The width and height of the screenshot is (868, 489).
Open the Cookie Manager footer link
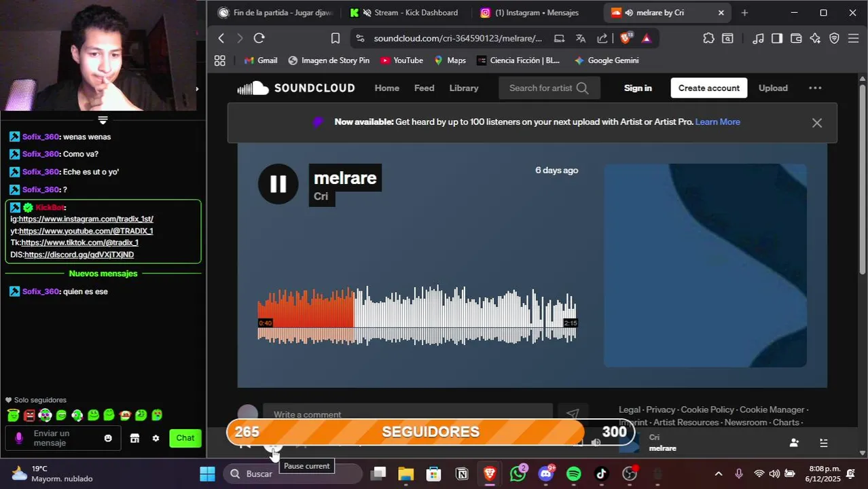tap(772, 410)
